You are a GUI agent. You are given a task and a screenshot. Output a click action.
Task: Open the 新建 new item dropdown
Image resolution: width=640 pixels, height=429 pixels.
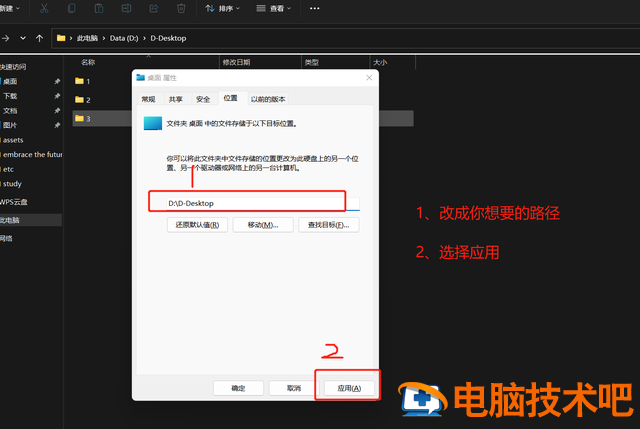[10, 8]
